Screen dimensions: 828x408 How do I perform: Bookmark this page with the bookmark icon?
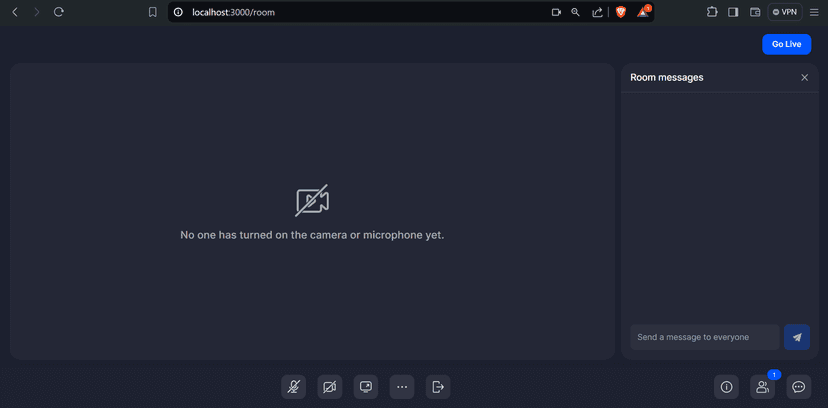(153, 12)
